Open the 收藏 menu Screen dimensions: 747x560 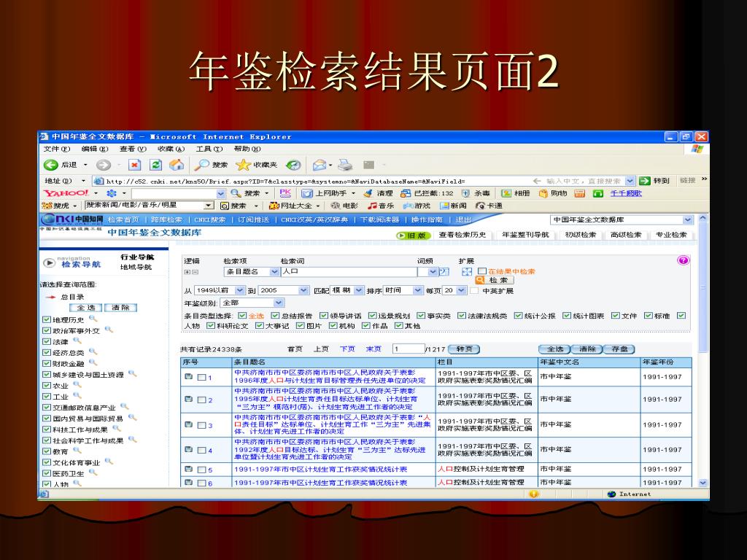pos(171,149)
